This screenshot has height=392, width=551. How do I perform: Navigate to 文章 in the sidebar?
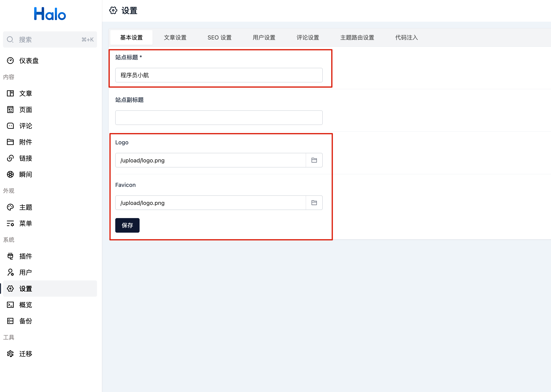(x=50, y=93)
